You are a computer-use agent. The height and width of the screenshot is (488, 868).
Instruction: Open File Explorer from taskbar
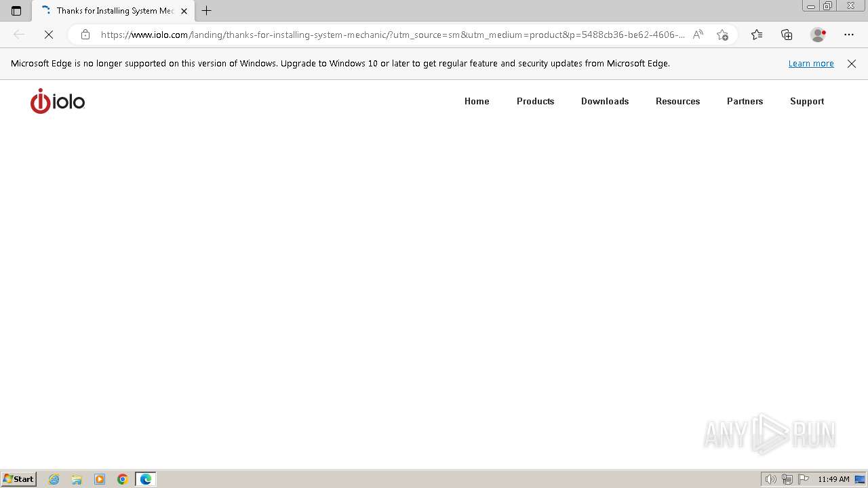point(77,479)
